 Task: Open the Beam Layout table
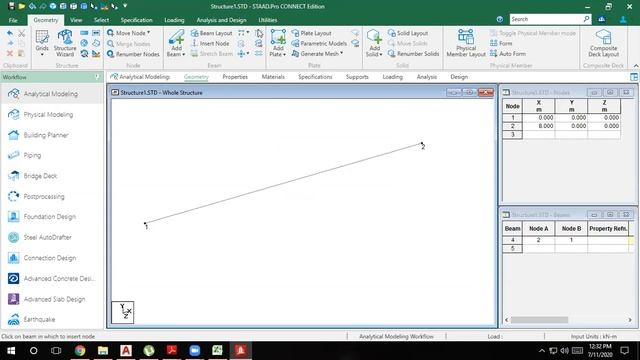211,33
